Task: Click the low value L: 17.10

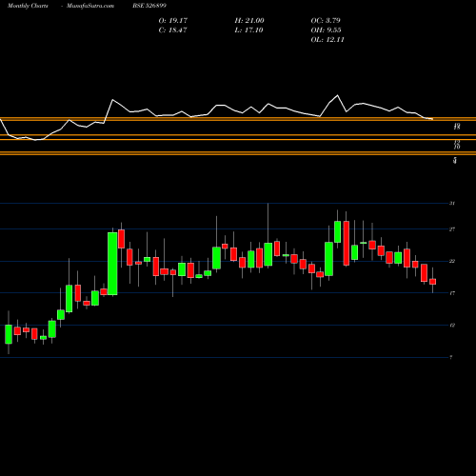Action: click(x=248, y=30)
